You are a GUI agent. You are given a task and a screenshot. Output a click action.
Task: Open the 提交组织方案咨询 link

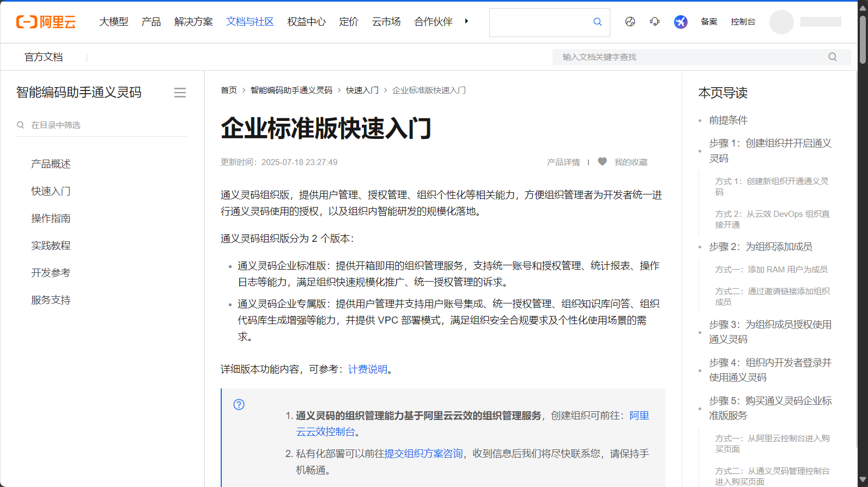click(x=423, y=454)
